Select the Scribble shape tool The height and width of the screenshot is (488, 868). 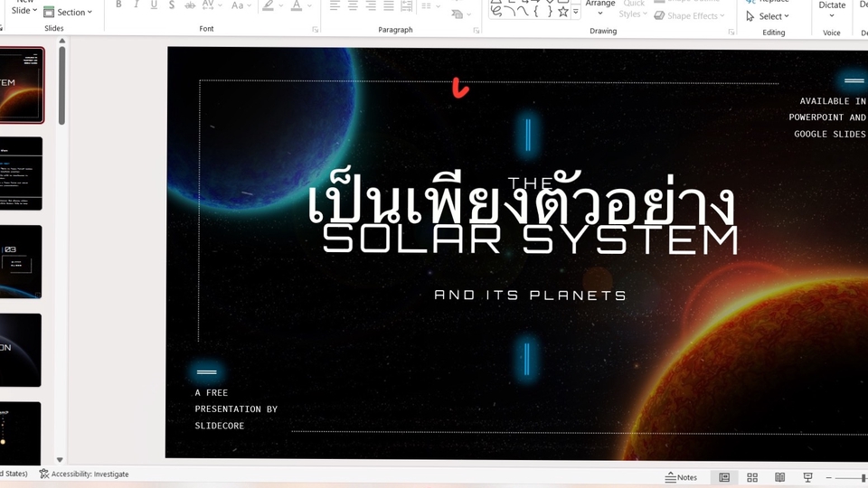(x=496, y=11)
